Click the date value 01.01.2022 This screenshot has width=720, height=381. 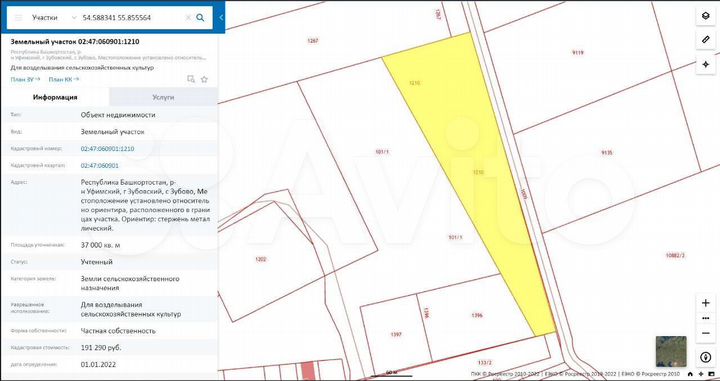98,364
